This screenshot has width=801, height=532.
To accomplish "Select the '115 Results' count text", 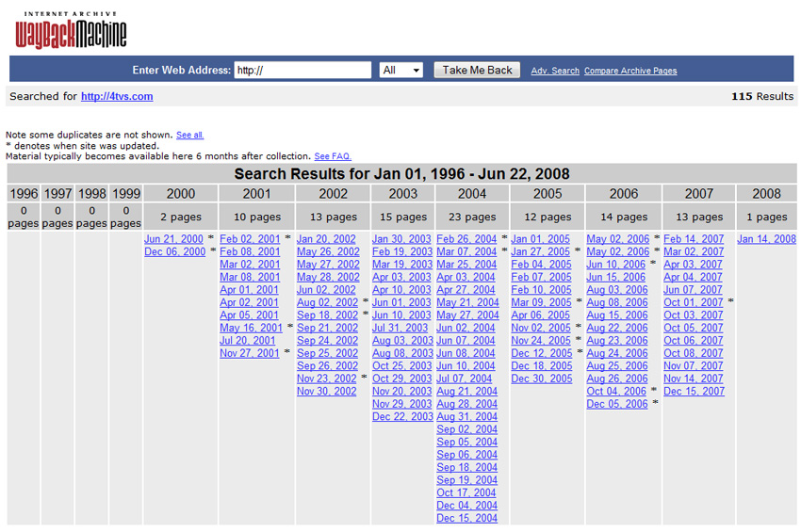I will click(x=762, y=96).
